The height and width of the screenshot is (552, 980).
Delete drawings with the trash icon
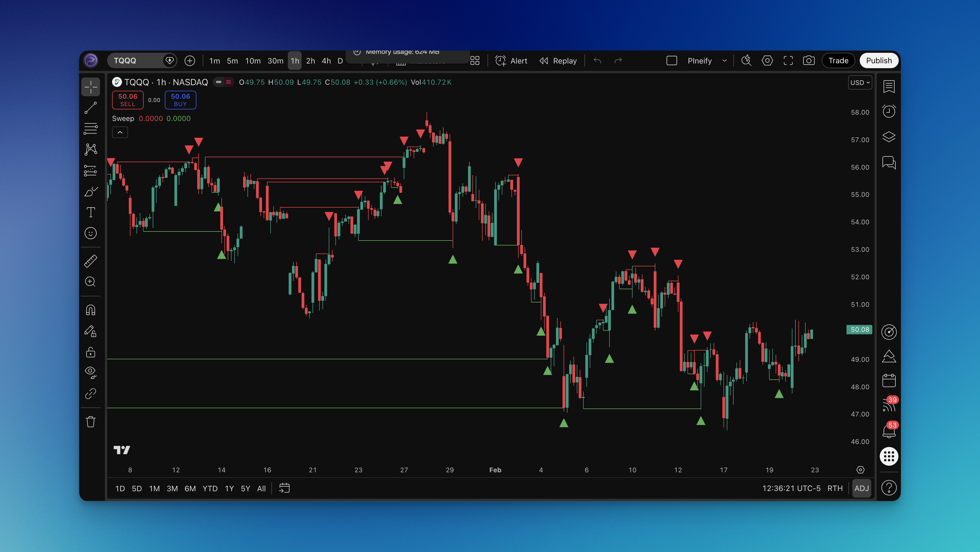[91, 421]
